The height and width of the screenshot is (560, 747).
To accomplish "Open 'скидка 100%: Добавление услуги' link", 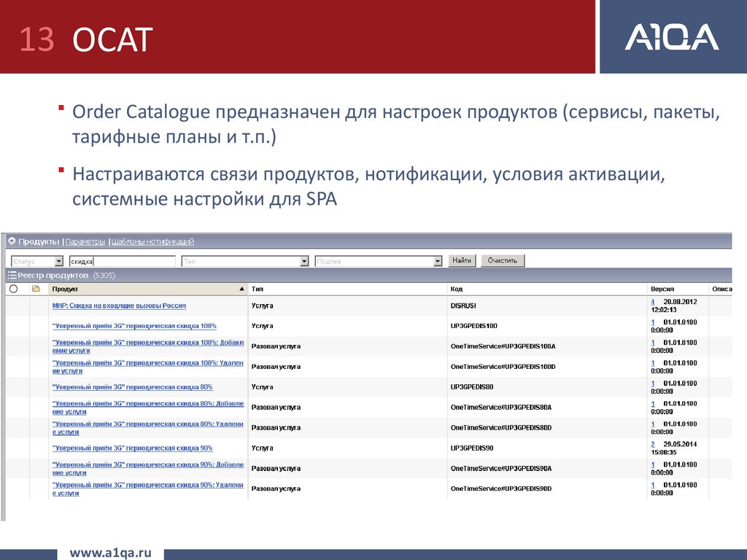I will (147, 346).
